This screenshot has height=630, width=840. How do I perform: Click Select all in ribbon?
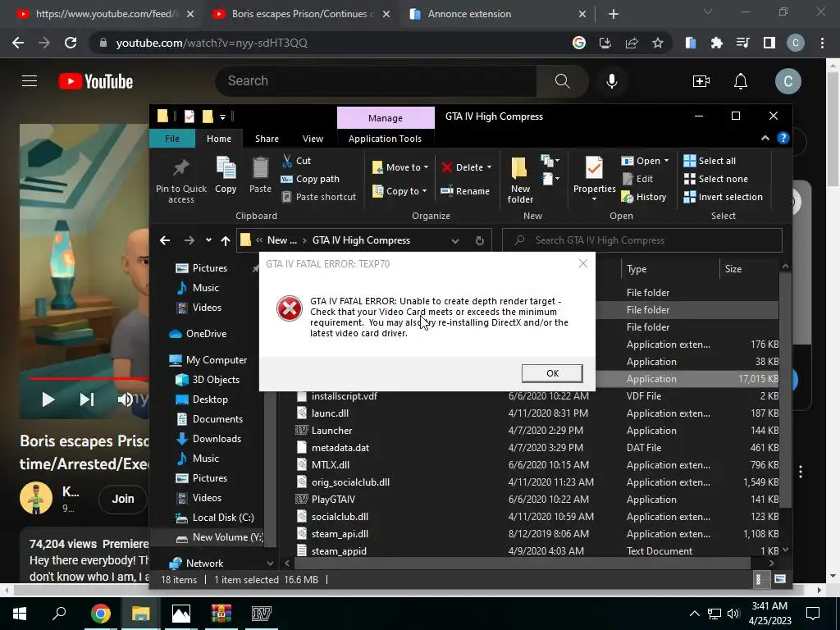[710, 161]
